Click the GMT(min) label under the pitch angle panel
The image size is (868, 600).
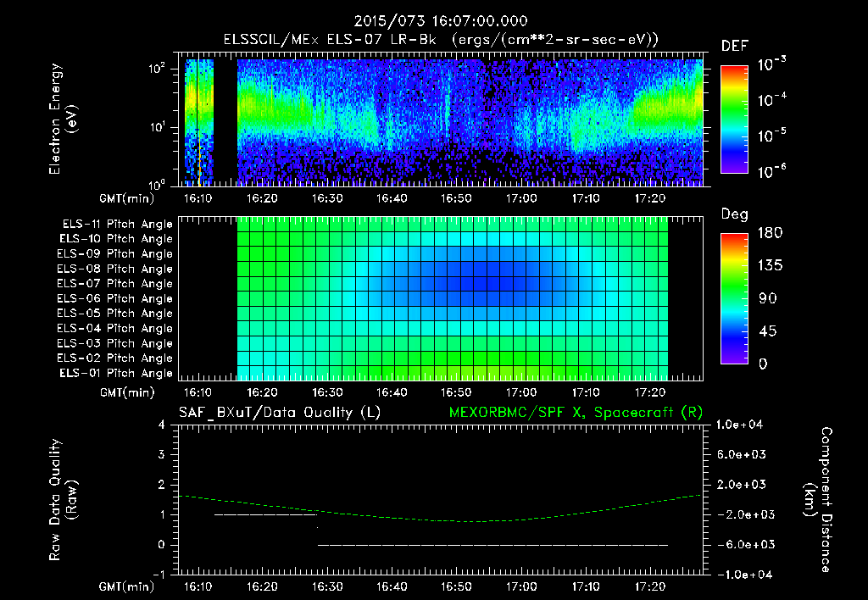[x=127, y=393]
